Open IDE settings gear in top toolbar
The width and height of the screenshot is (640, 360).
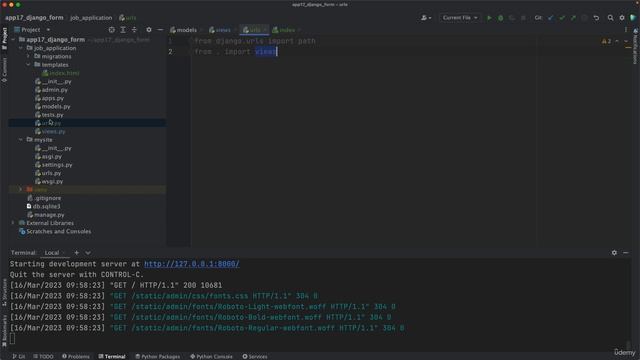(x=622, y=18)
